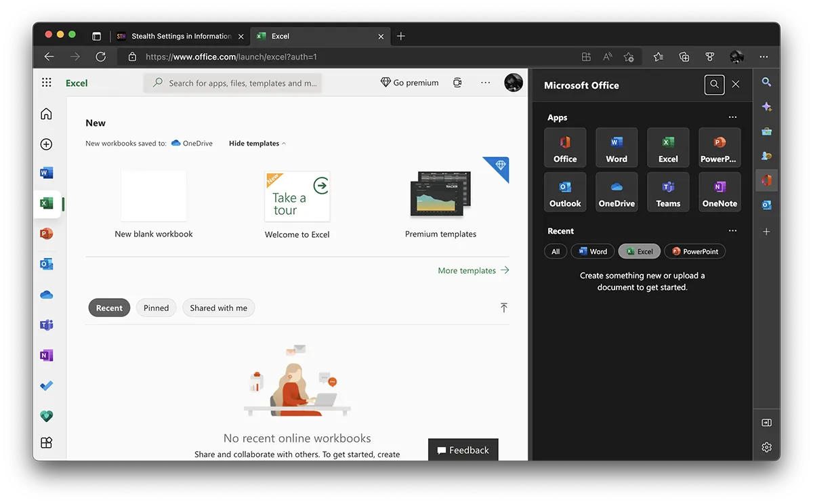Click the meet now camera icon in header
813x504 pixels.
point(457,83)
